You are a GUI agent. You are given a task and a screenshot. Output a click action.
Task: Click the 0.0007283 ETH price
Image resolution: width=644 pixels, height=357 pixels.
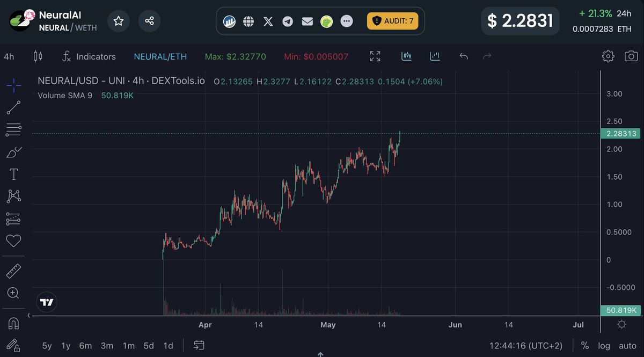point(602,29)
